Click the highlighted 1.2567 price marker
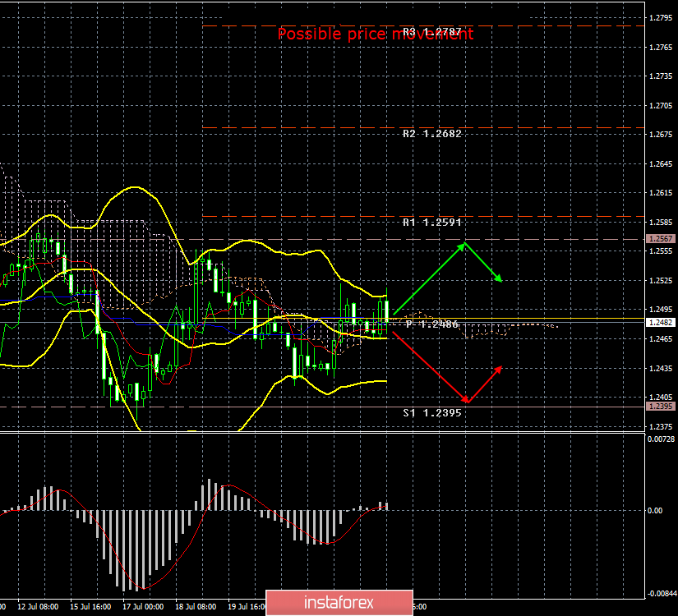The width and height of the screenshot is (678, 616). (x=660, y=237)
